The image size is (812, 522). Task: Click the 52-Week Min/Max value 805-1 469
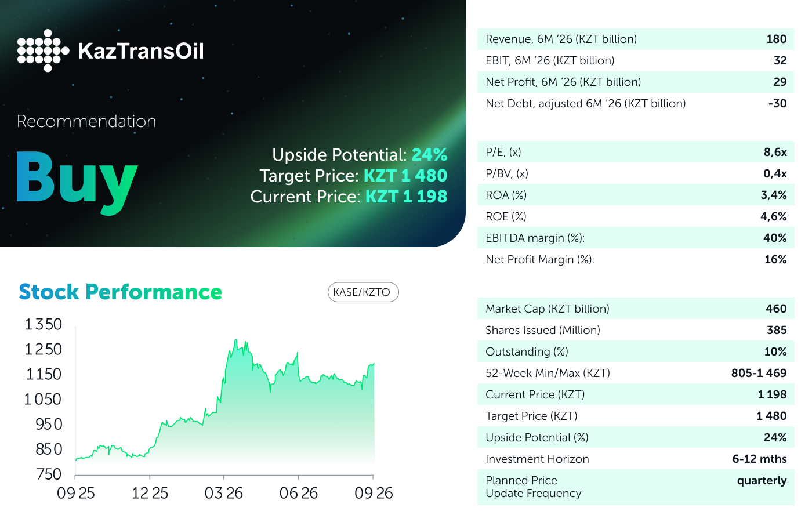[x=759, y=373]
